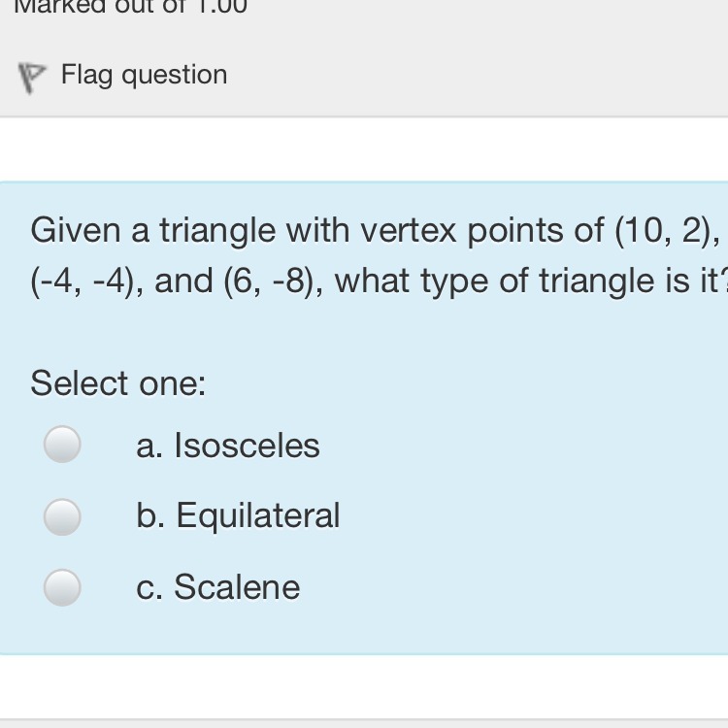Click the 'c. Scalene' answer label

click(x=218, y=587)
